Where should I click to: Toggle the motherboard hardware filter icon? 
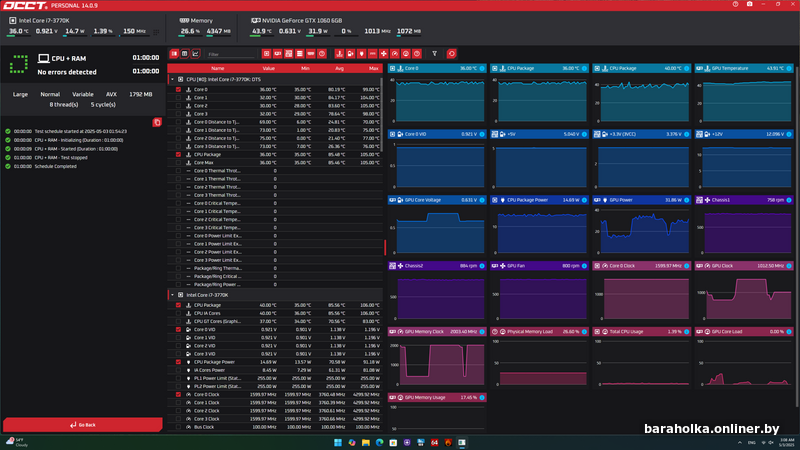289,54
